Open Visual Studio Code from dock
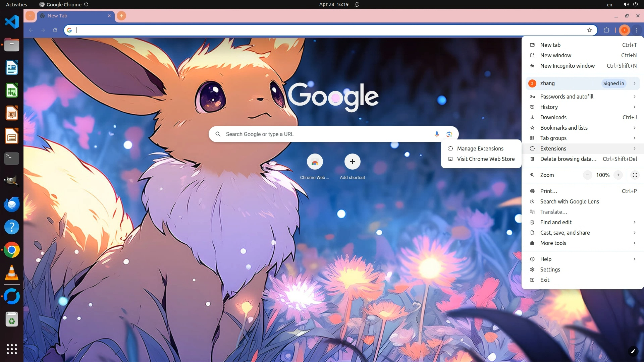644x362 pixels. (12, 22)
